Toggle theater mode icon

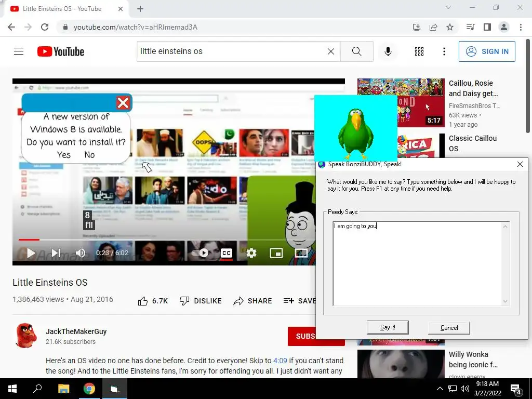click(301, 253)
